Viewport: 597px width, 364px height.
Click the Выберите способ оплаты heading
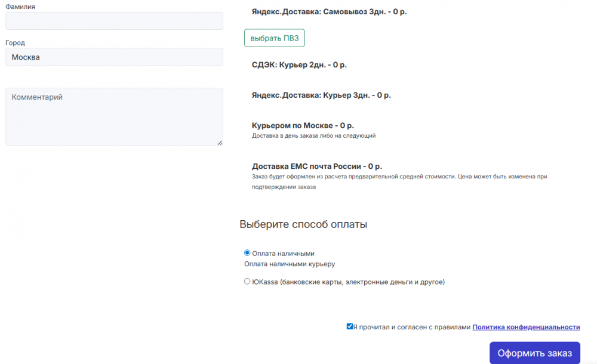click(x=303, y=224)
